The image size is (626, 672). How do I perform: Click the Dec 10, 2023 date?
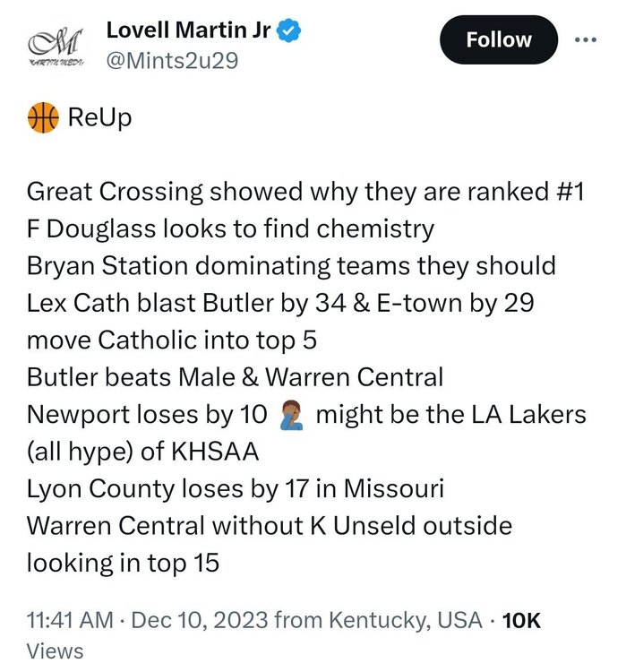(200, 620)
